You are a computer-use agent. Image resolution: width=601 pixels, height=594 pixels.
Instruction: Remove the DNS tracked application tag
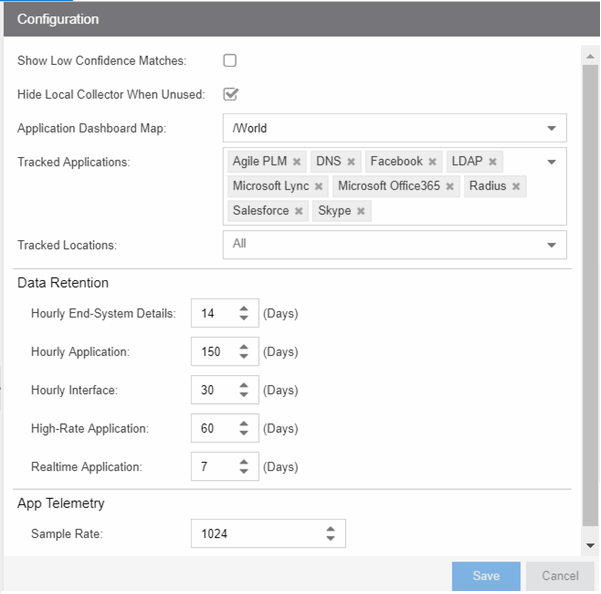click(351, 162)
